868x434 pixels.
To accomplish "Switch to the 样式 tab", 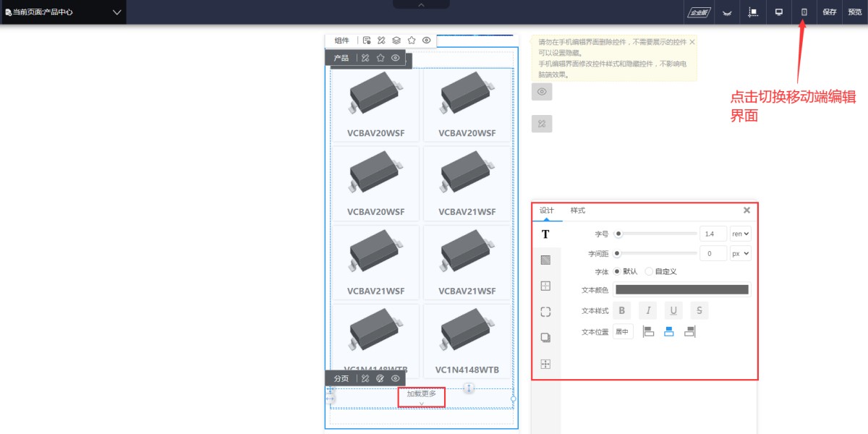I will click(x=578, y=210).
